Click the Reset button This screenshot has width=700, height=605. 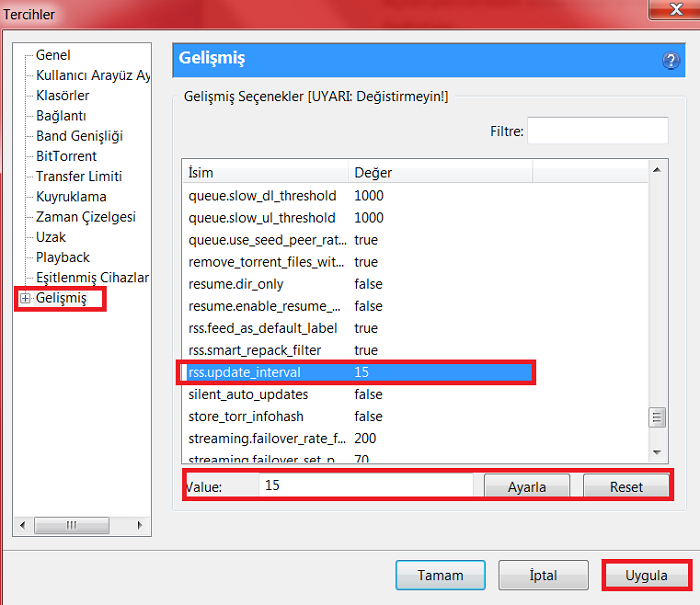(626, 486)
